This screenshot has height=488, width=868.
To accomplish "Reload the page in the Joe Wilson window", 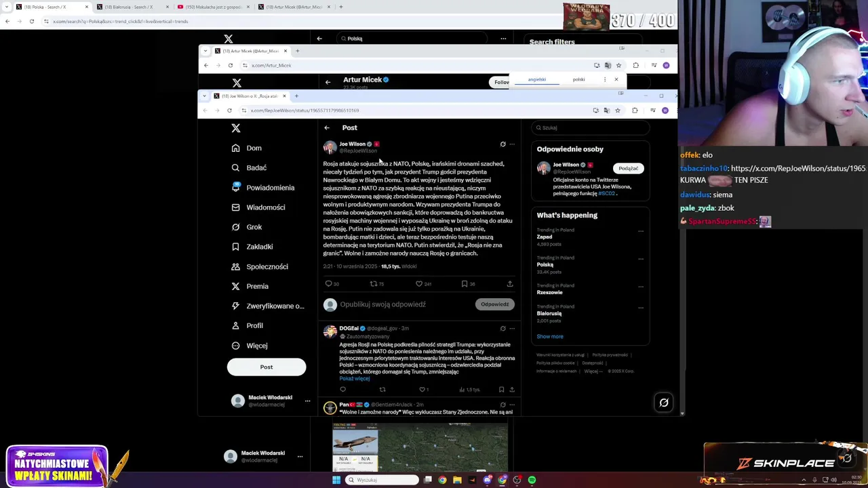I will [229, 110].
